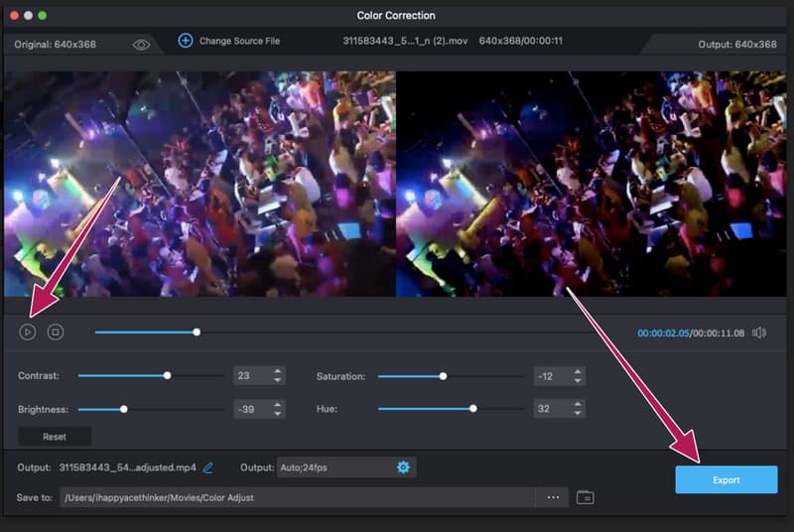The image size is (794, 532).
Task: Open output settings gear icon
Action: coord(403,466)
